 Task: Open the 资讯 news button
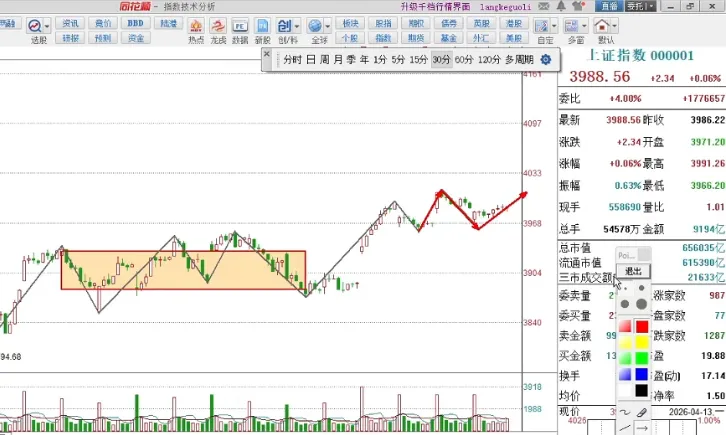[70, 23]
